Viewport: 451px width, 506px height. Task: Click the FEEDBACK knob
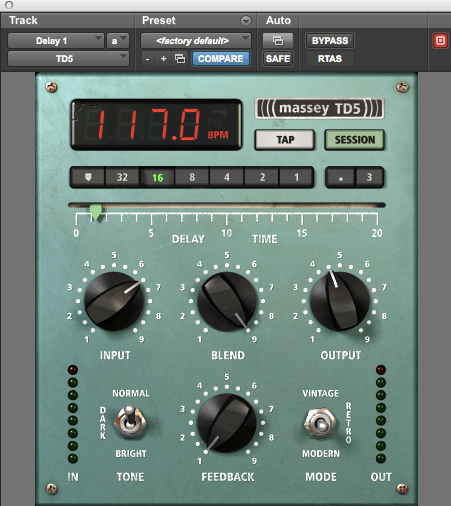pyautogui.click(x=227, y=423)
